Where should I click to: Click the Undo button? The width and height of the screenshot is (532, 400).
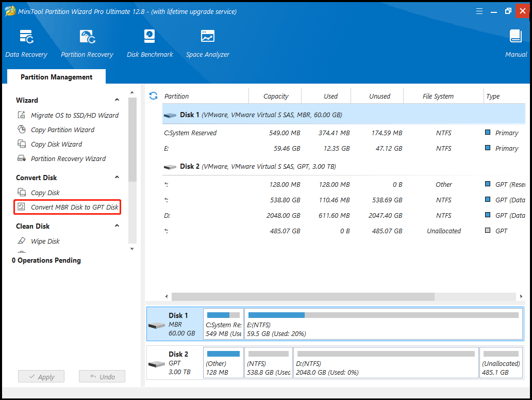click(102, 376)
